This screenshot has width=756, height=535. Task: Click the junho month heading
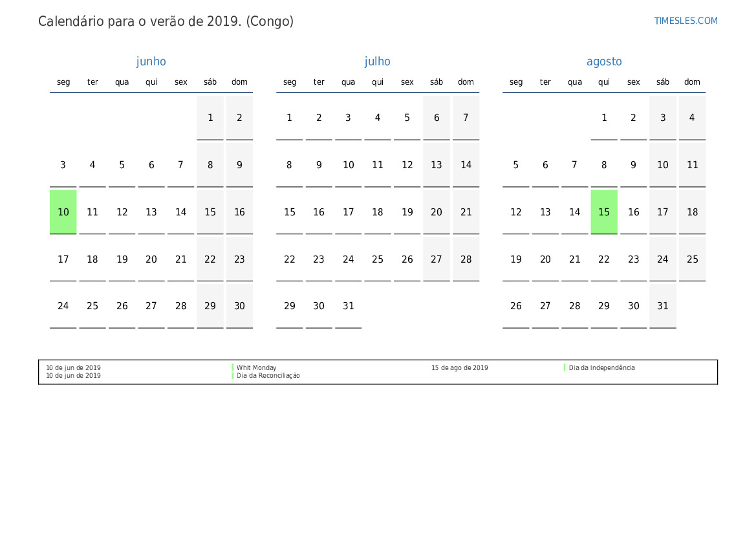point(151,61)
